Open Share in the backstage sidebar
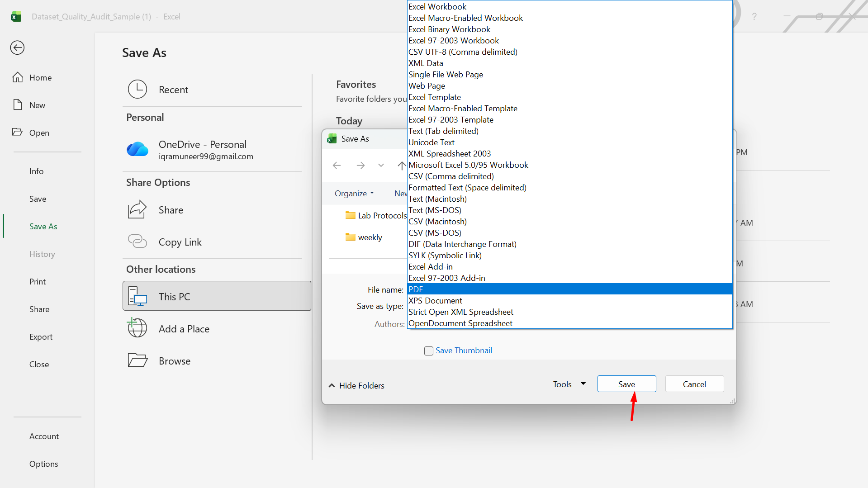Screen dimensions: 868x488 pos(39,309)
